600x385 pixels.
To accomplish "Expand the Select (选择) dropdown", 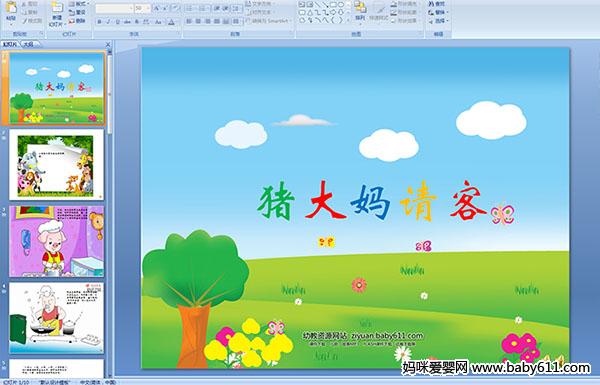I will (x=439, y=21).
